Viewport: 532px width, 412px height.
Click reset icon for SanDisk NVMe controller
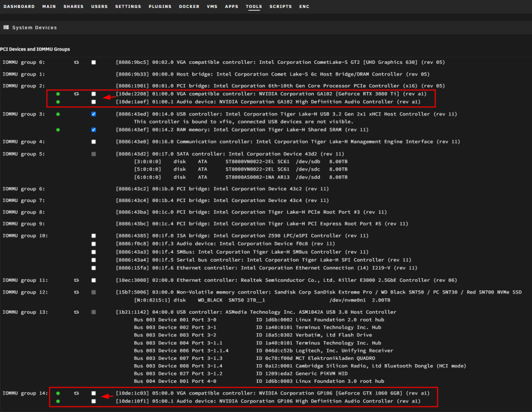(x=76, y=292)
